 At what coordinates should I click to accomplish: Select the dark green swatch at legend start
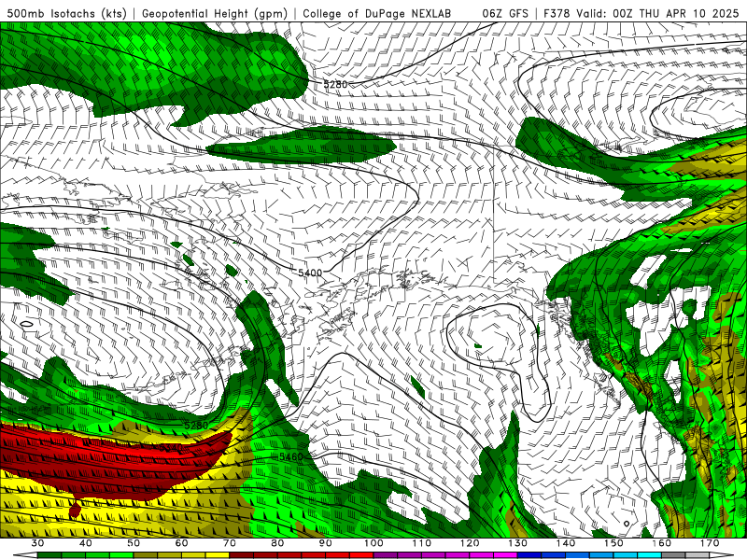pyautogui.click(x=49, y=555)
